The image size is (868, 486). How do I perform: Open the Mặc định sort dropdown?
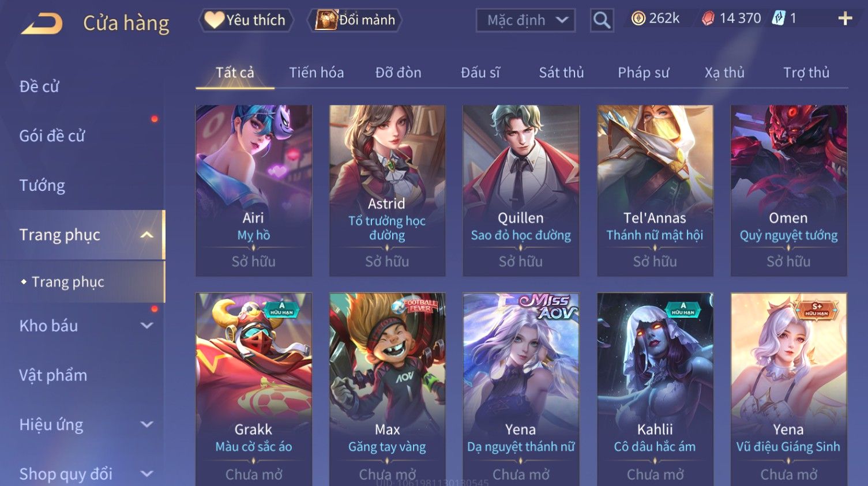(525, 21)
